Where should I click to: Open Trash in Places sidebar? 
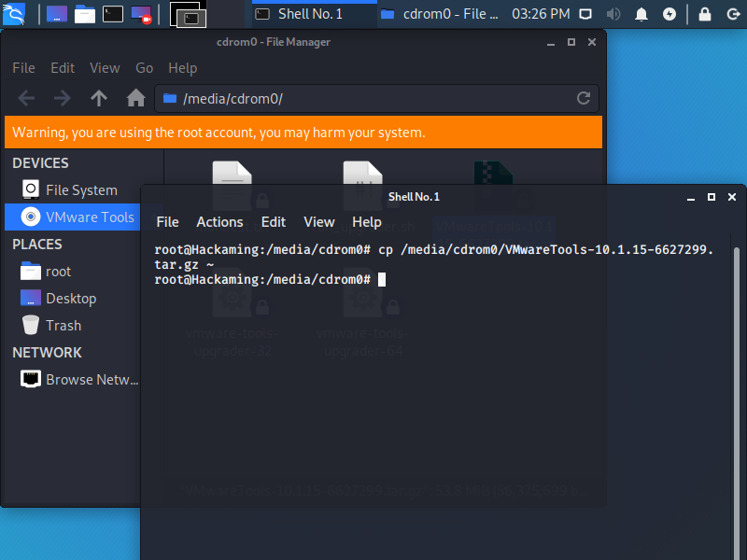(73, 326)
